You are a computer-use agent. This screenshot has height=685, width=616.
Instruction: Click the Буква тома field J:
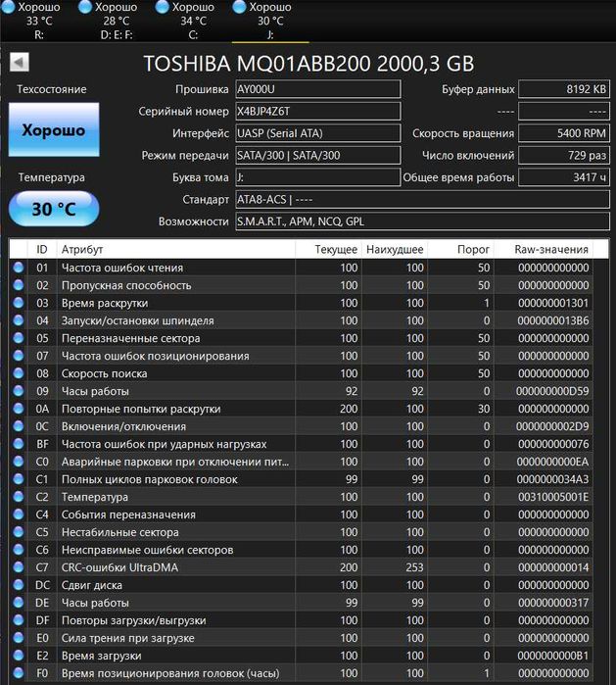coord(318,177)
